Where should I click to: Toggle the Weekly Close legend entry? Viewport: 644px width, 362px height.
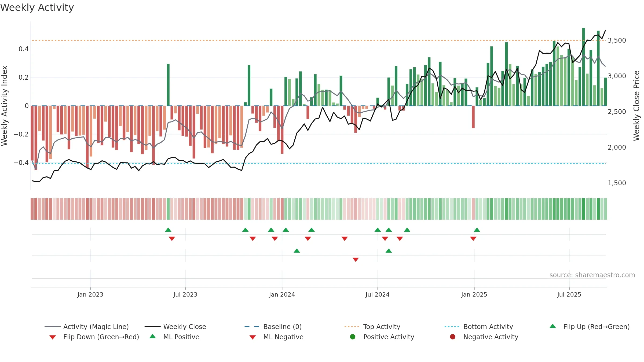pos(175,327)
